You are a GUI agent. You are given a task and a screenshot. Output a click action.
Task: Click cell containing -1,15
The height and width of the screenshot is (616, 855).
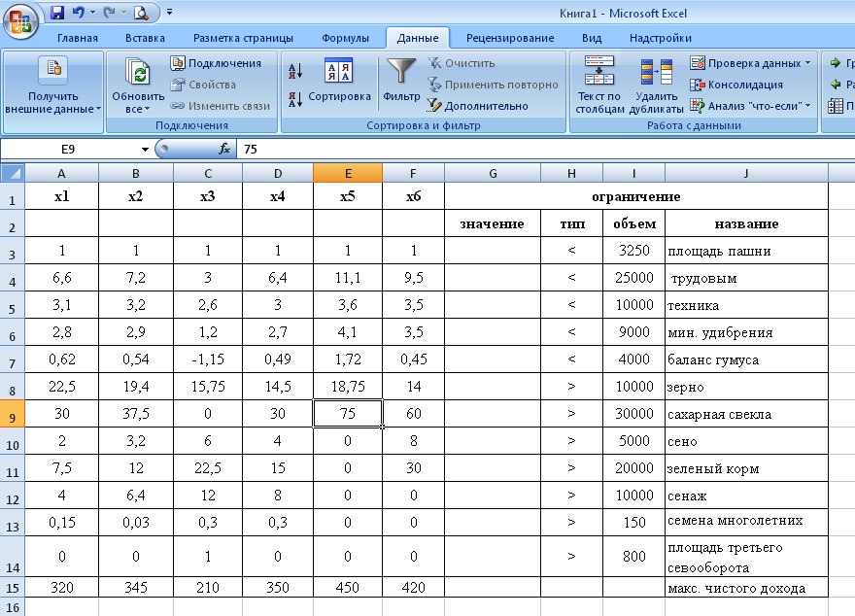[x=208, y=359]
